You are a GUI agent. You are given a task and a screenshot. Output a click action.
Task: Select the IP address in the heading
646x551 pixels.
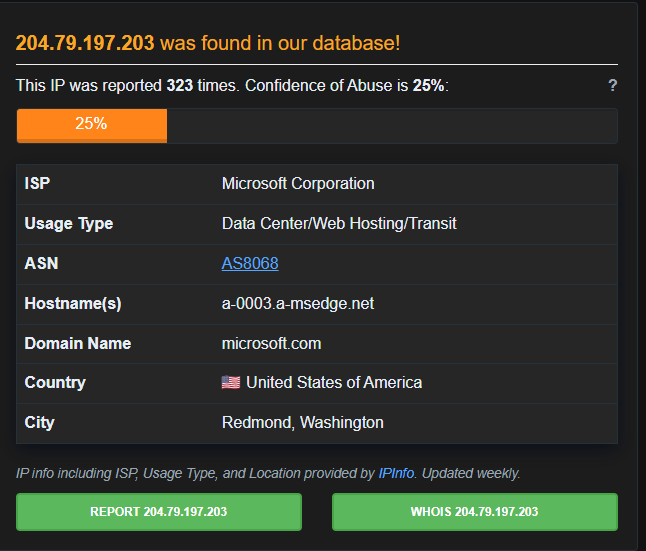tap(85, 43)
